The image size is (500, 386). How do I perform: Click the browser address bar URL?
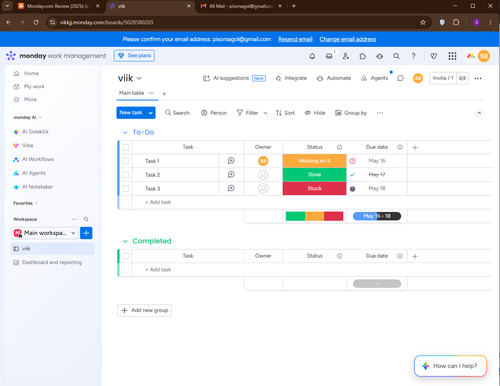coord(106,22)
